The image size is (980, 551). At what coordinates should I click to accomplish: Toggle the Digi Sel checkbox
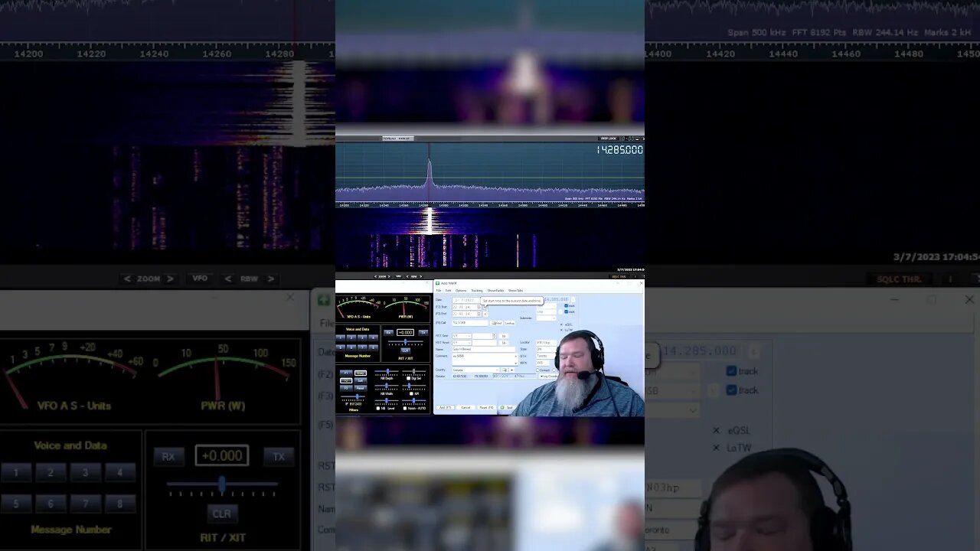(408, 378)
